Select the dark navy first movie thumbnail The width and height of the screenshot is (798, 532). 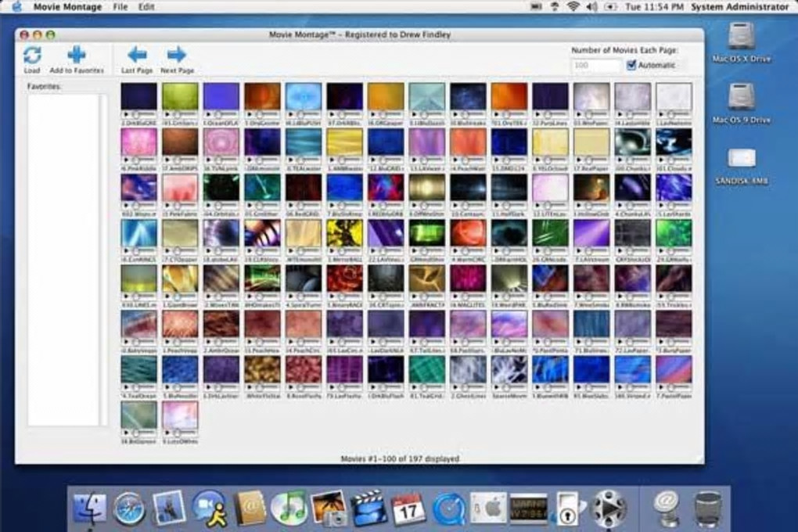pos(139,96)
